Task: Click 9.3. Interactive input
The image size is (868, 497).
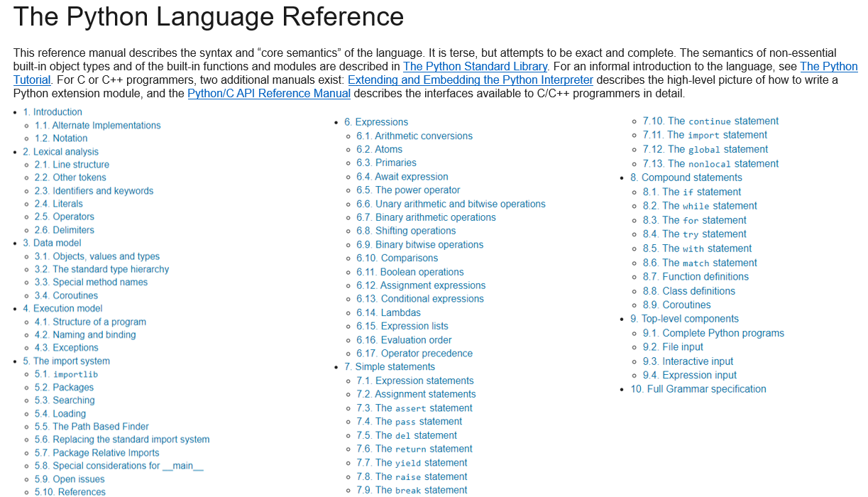Action: pos(688,361)
